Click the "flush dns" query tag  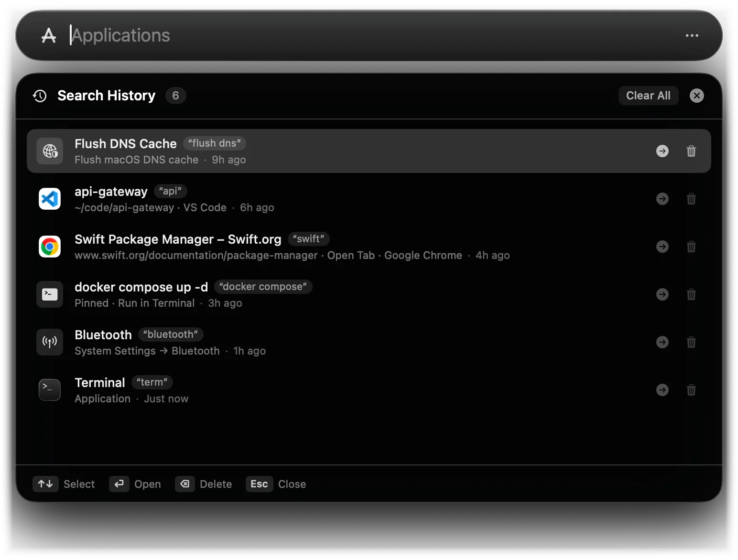point(215,143)
